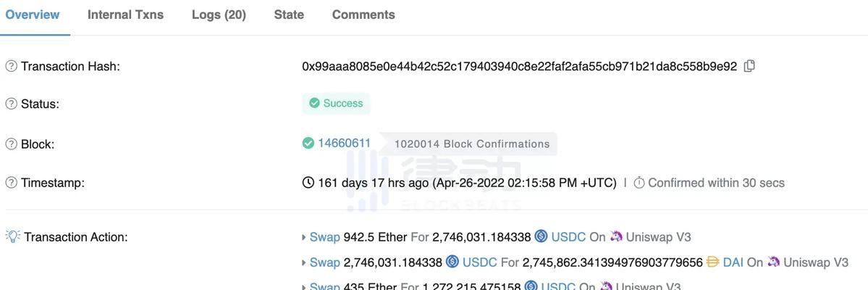Open the Logs (20) tab
868x290 pixels.
(219, 15)
